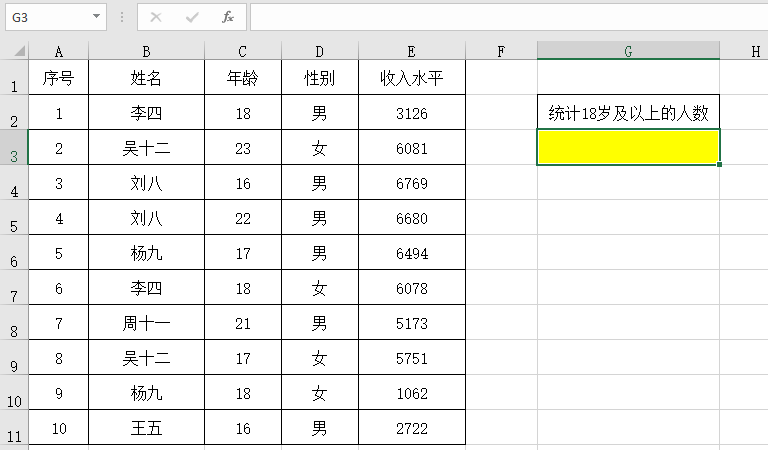
Task: Select column E header
Action: pos(412,51)
